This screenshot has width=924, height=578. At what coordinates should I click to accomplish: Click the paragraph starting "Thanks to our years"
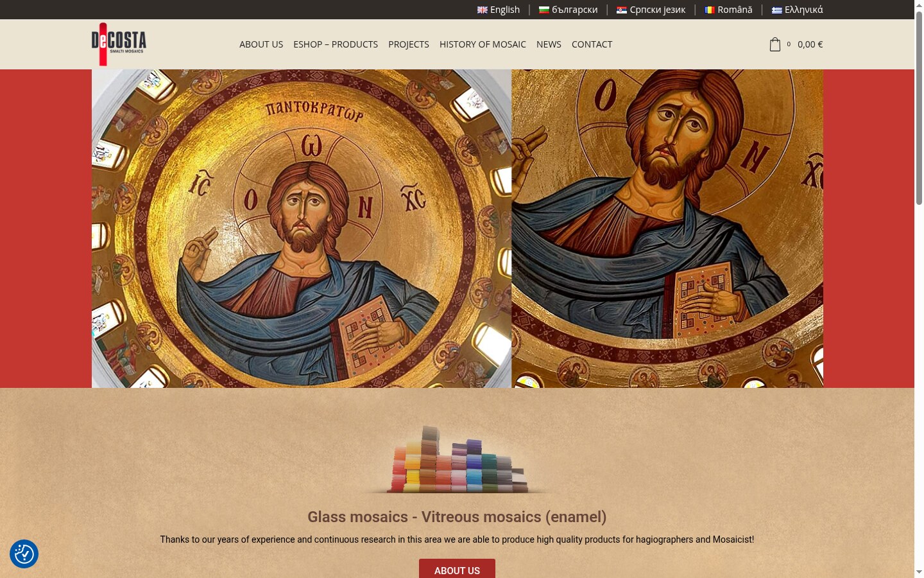(x=457, y=539)
